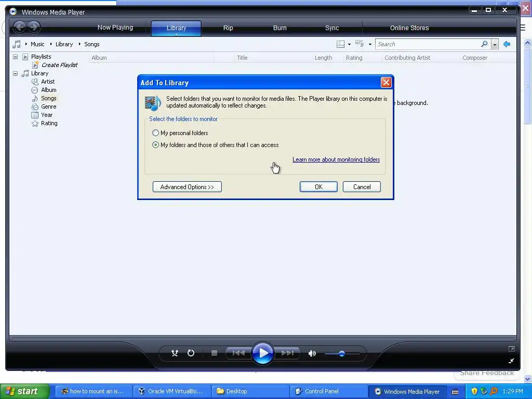532x399 pixels.
Task: Expand the Library breadcrumb arrow
Action: click(x=51, y=44)
